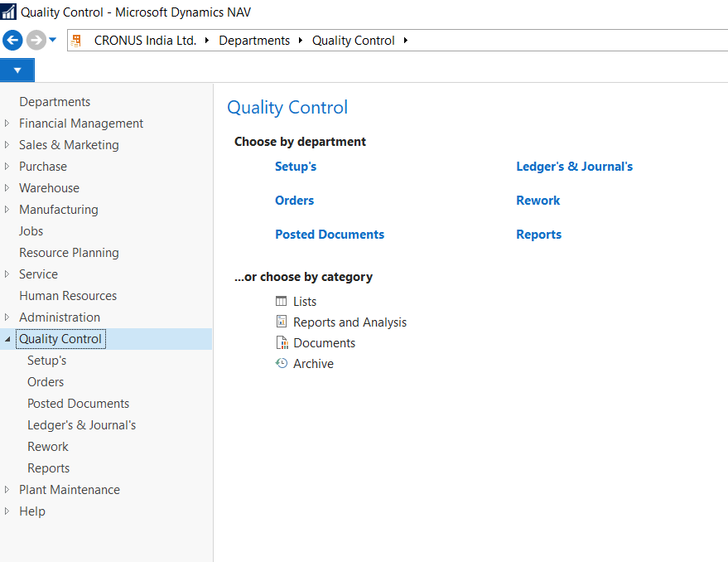728x562 pixels.
Task: Open Human Resources in the tree
Action: (x=68, y=296)
